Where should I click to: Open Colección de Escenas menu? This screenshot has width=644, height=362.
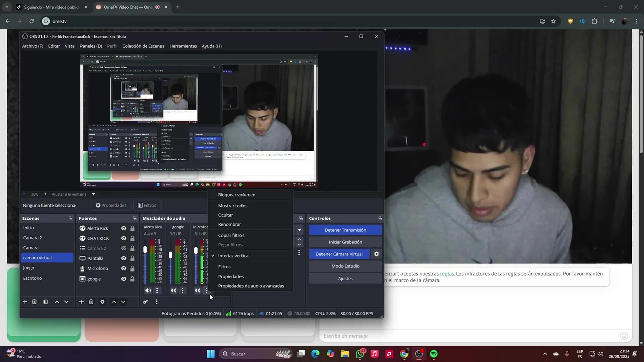coord(143,46)
